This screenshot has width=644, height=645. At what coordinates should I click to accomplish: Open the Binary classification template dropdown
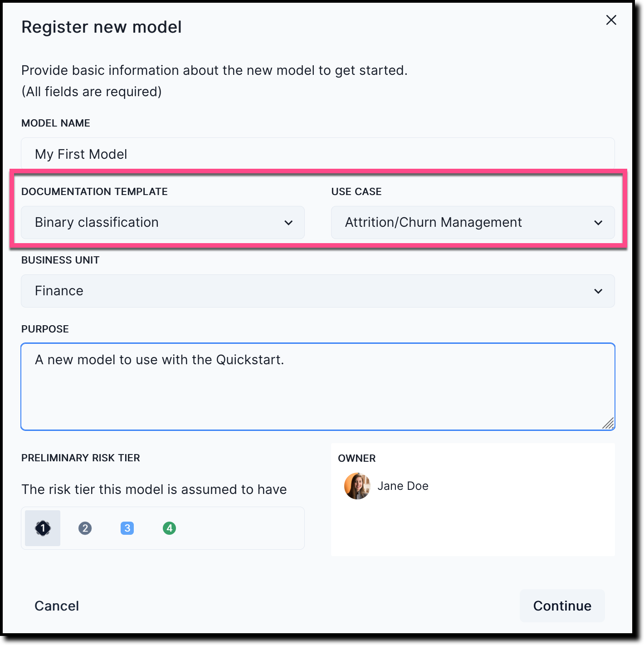click(162, 223)
